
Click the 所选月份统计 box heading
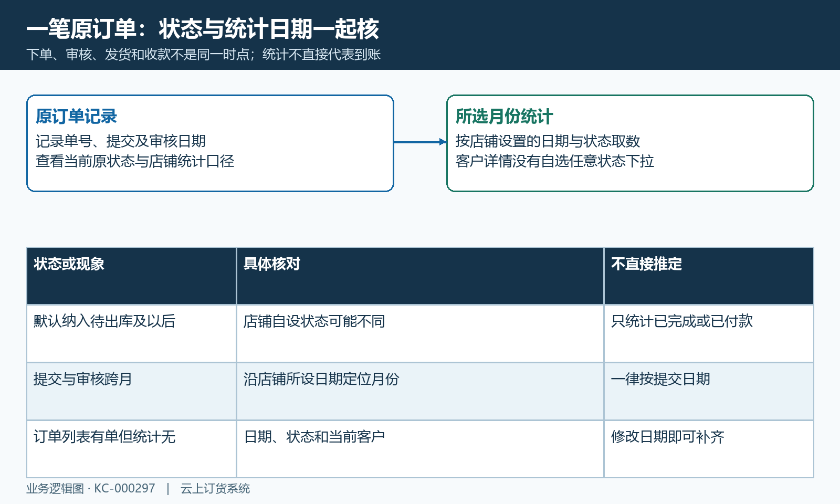pos(504,117)
